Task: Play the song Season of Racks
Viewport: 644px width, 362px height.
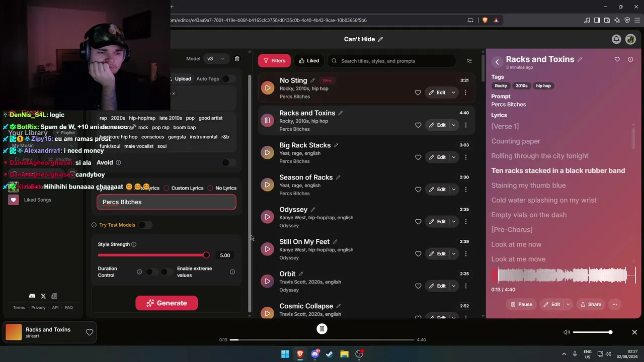Action: point(267,185)
